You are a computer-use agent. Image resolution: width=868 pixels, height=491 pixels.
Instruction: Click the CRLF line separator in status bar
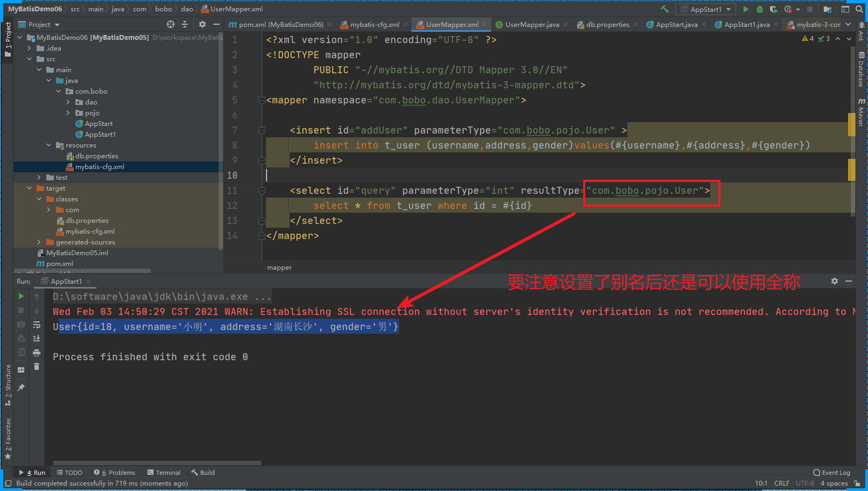tap(782, 483)
